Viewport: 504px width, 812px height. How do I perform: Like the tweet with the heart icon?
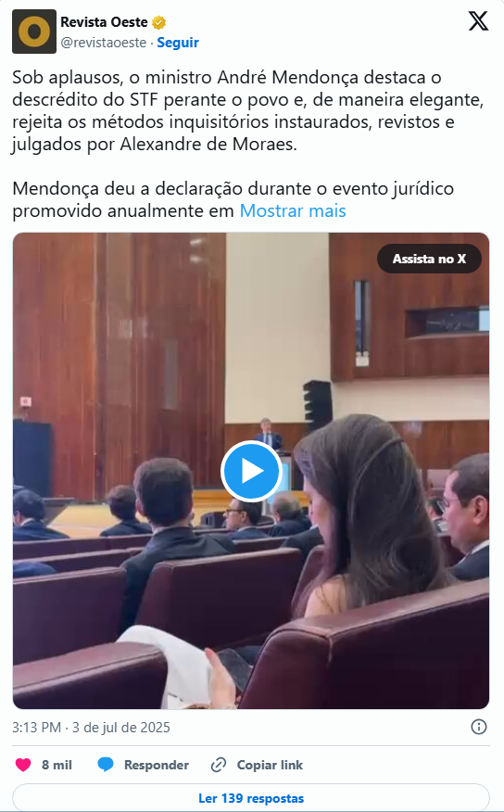(x=23, y=765)
